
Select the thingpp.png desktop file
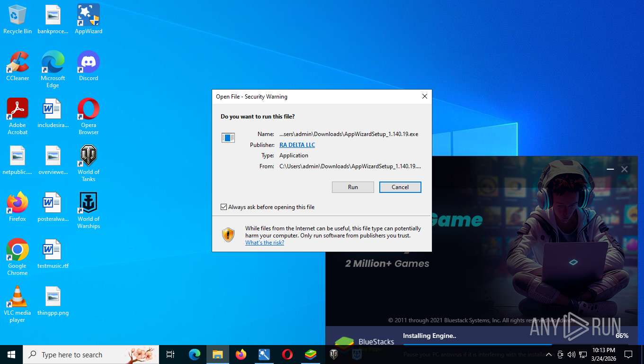click(53, 301)
